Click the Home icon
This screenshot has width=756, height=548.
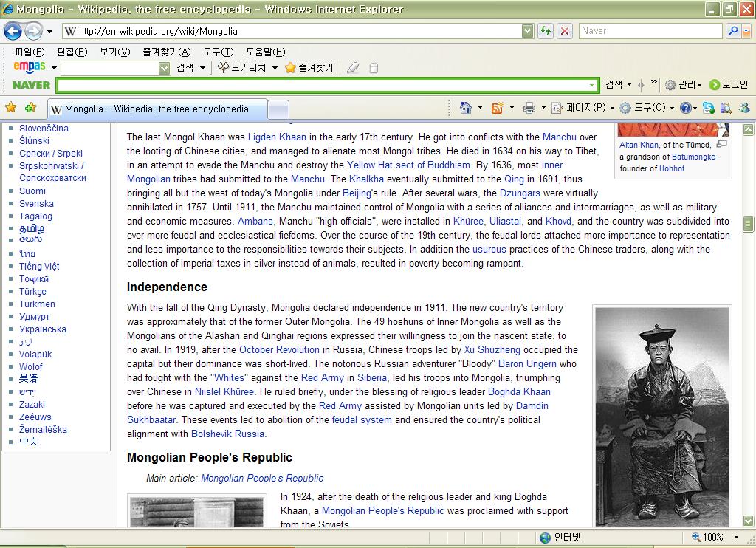(465, 108)
